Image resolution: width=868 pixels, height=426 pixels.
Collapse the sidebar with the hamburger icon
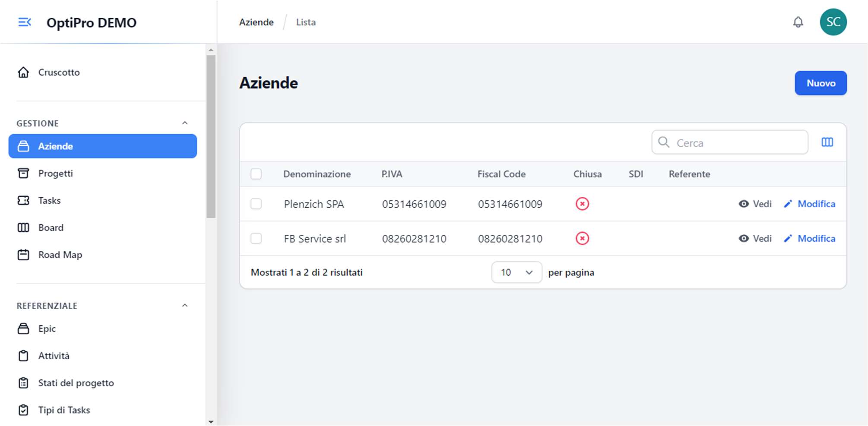tap(25, 22)
